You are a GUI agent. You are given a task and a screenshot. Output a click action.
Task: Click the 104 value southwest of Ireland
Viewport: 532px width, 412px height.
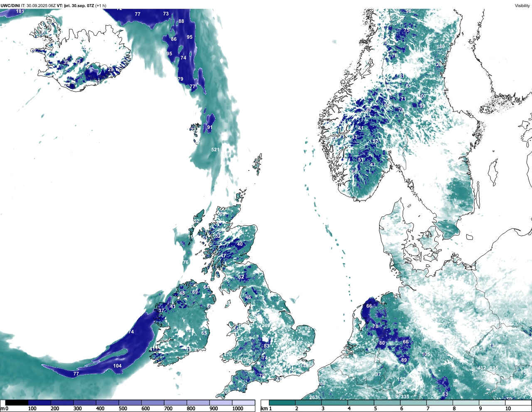(x=118, y=366)
